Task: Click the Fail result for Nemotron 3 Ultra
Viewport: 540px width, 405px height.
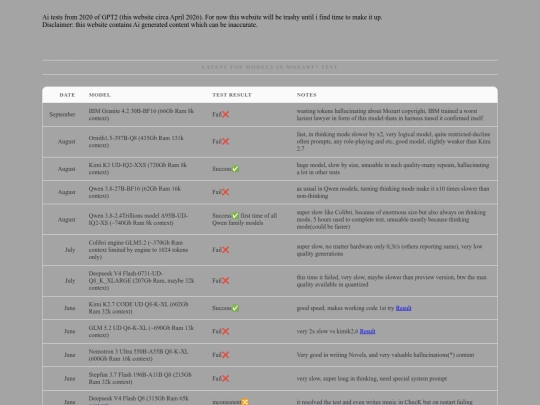Action: click(221, 355)
